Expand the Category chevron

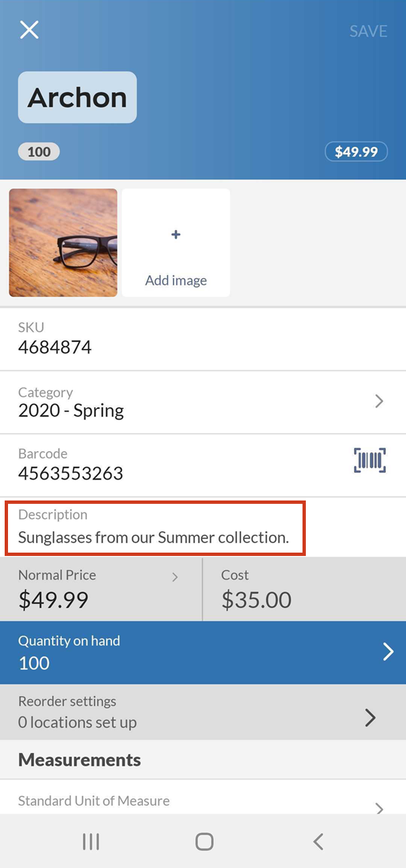click(379, 401)
